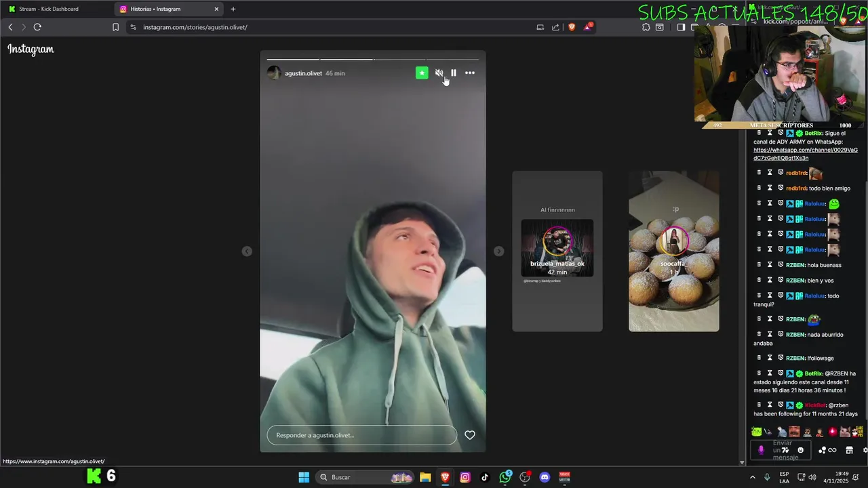868x488 pixels.
Task: Click the site settings icon in the address bar
Action: point(133,27)
